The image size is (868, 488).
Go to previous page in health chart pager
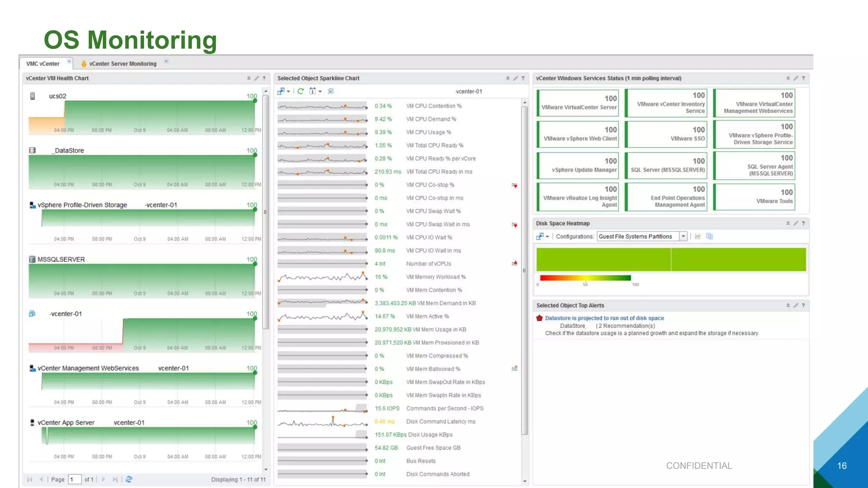coord(41,479)
